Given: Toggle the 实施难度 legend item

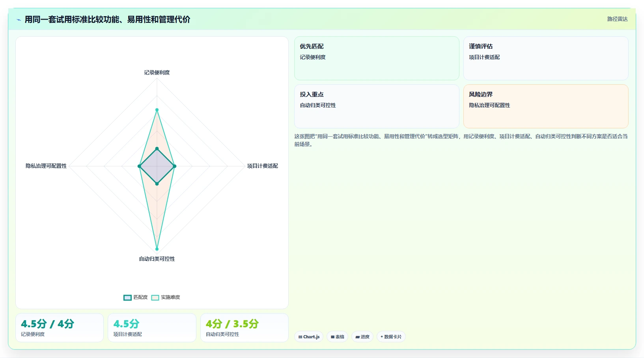Looking at the screenshot, I should pos(166,297).
